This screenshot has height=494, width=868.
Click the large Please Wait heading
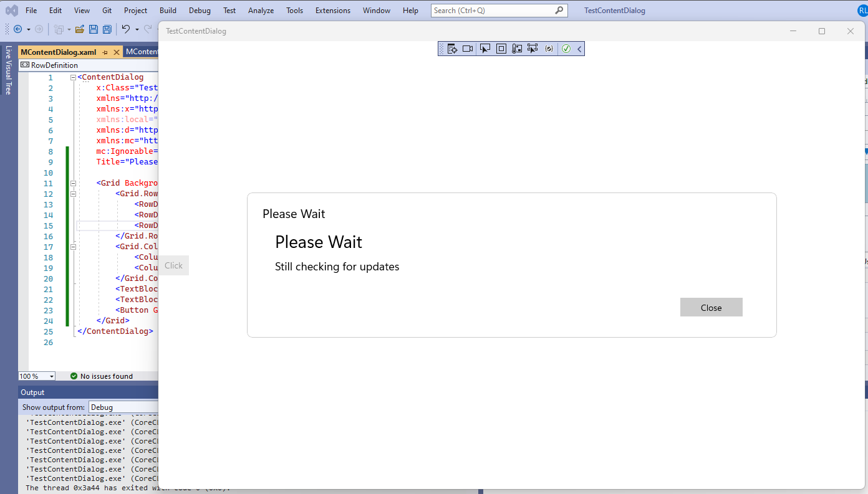319,242
